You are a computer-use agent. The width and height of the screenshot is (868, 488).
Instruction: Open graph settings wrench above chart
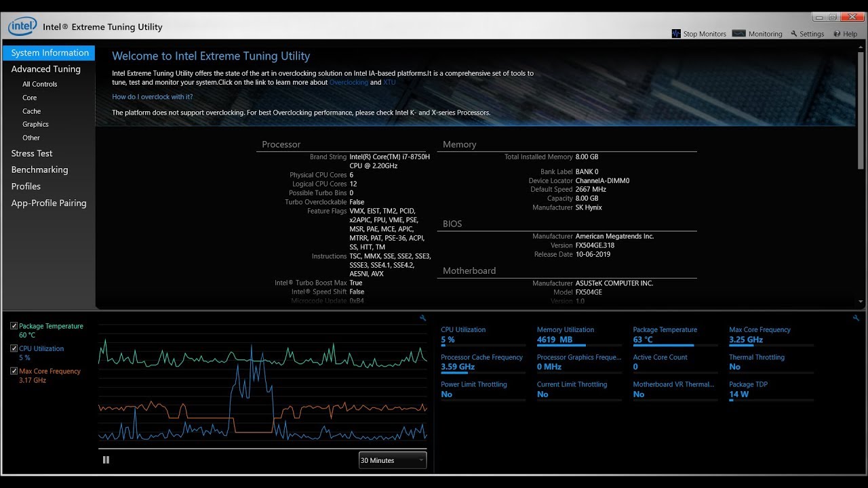pos(423,318)
